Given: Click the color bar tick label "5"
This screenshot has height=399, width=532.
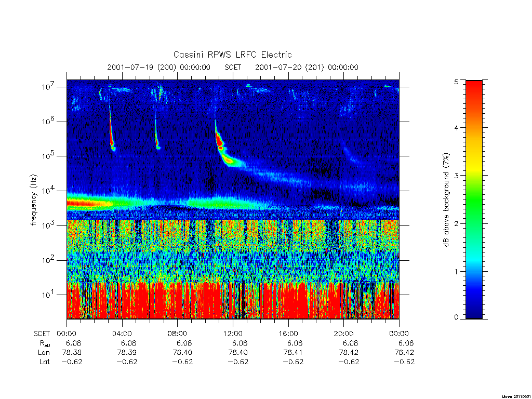Looking at the screenshot, I should click(x=456, y=82).
